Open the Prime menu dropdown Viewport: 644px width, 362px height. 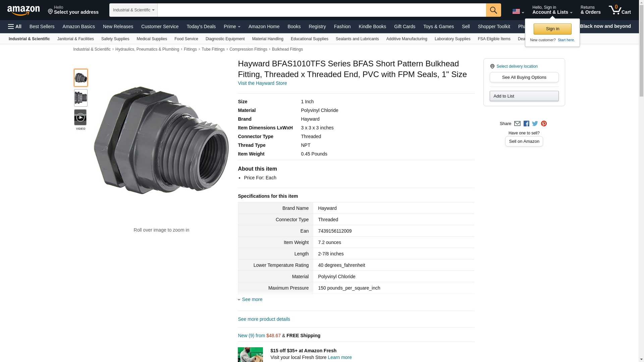click(x=232, y=26)
